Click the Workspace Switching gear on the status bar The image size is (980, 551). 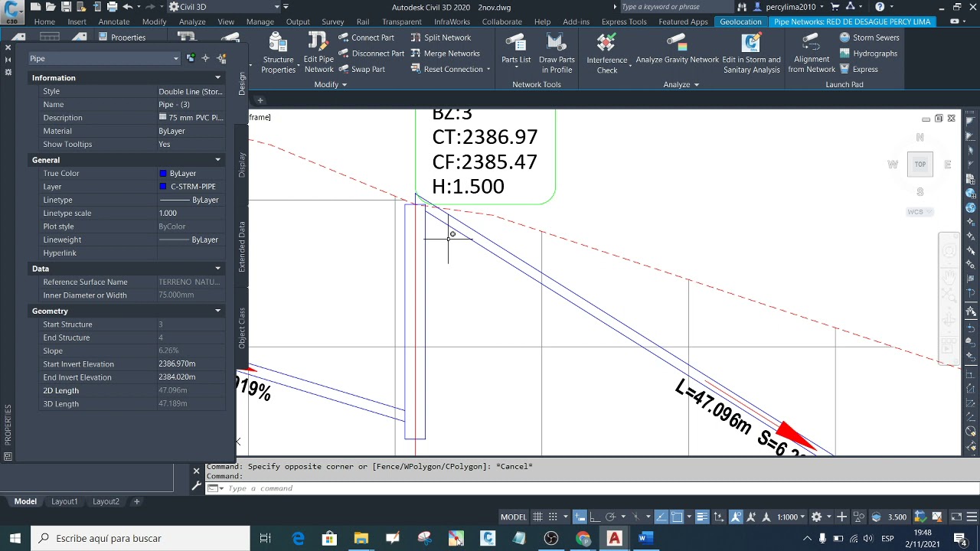pyautogui.click(x=816, y=517)
